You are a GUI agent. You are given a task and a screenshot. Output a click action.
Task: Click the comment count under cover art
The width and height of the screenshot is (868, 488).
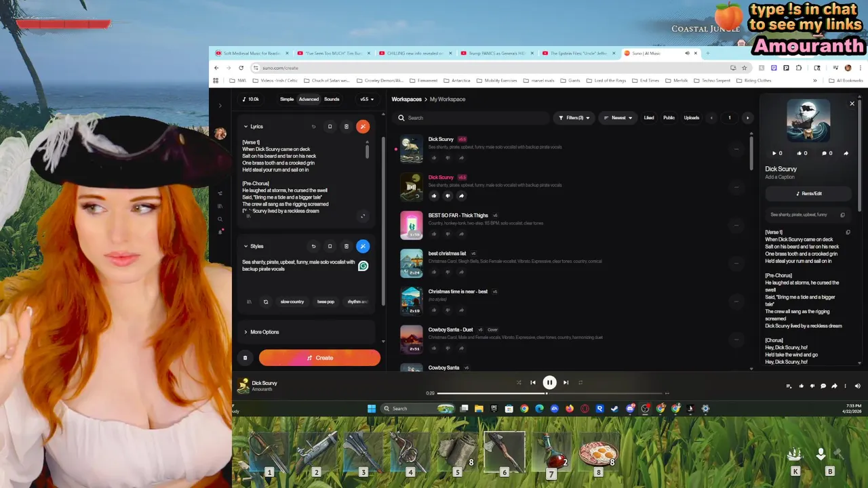coord(827,153)
